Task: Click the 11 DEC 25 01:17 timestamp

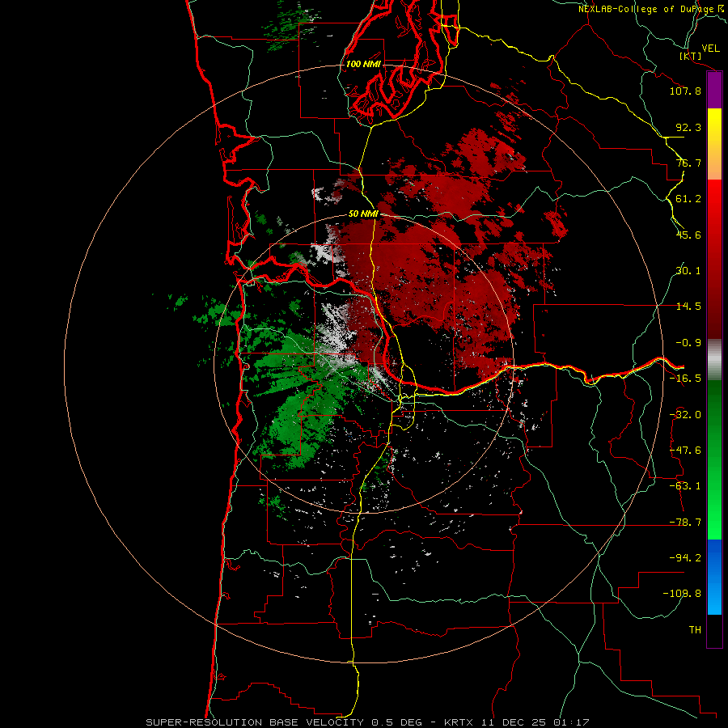Action: tap(536, 722)
